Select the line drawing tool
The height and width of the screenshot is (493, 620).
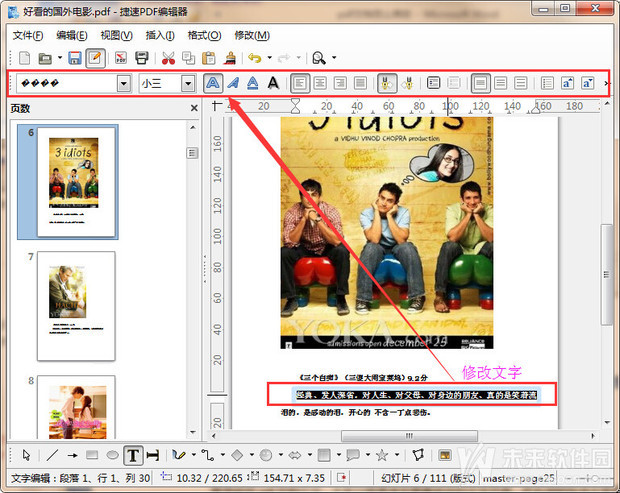tap(52, 455)
